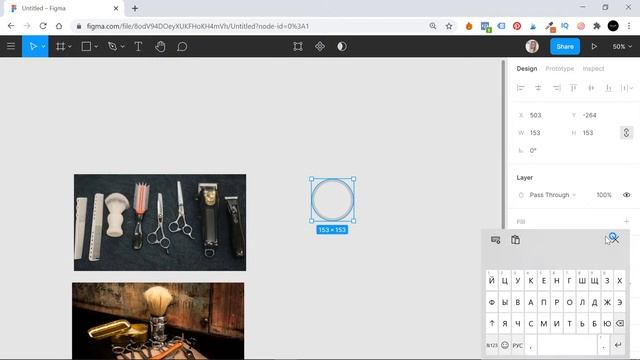Toggle layer visibility eye icon

click(x=627, y=195)
